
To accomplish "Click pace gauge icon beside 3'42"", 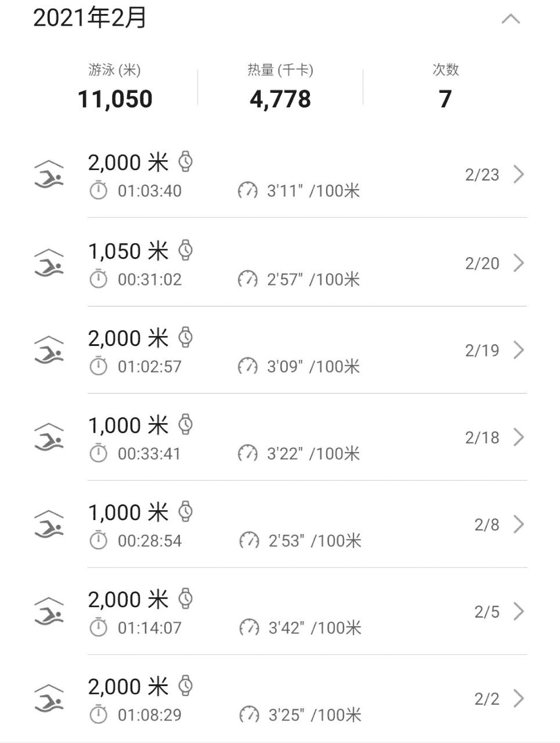I will (x=250, y=627).
